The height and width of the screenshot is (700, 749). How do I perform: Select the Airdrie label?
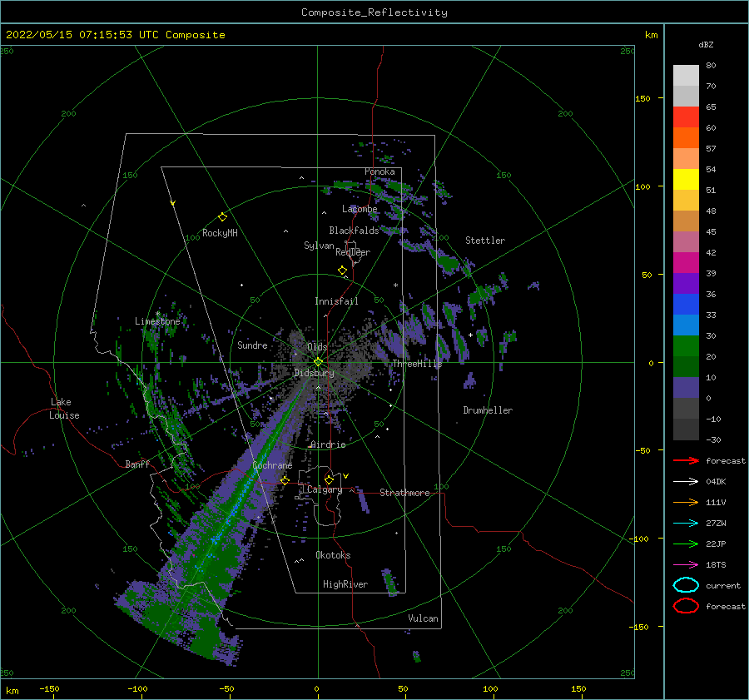click(x=328, y=444)
